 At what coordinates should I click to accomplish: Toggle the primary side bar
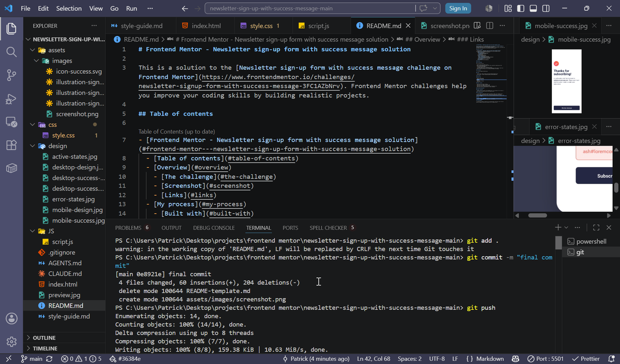520,8
